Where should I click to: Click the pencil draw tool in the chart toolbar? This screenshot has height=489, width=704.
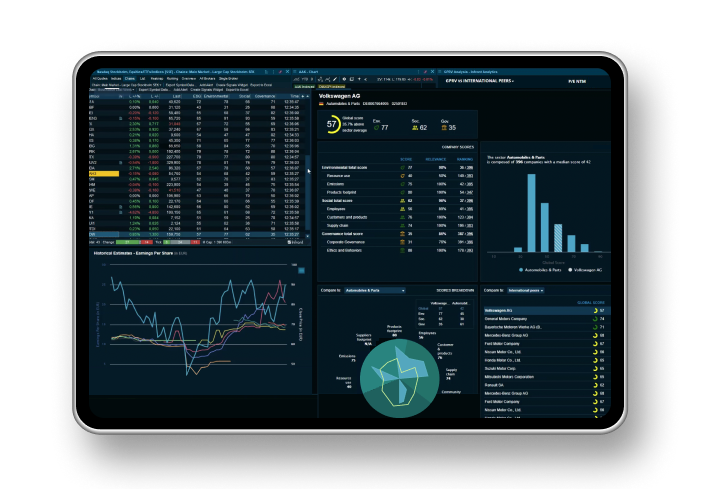click(x=335, y=79)
